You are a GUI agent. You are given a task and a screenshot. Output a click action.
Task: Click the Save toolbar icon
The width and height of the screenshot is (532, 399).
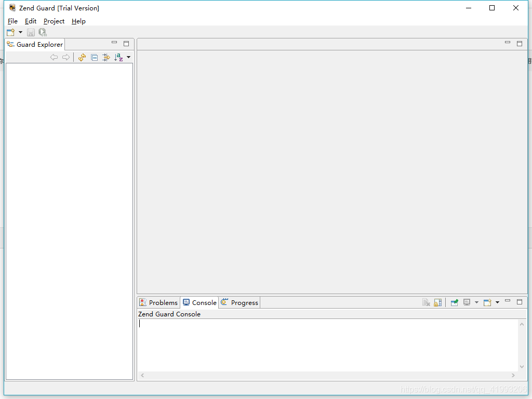31,32
